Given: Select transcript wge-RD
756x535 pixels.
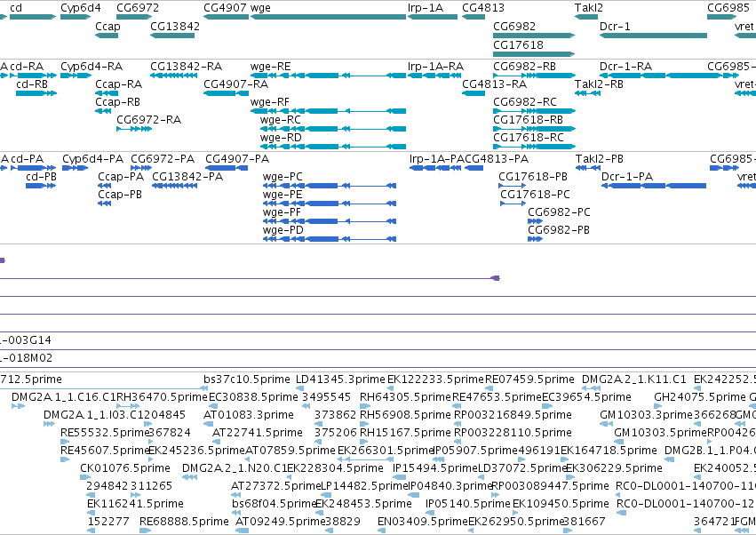Looking at the screenshot, I should click(333, 147).
